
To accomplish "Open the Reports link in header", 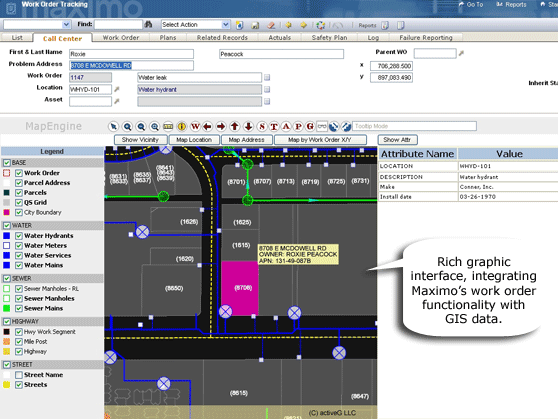I will 511,5.
